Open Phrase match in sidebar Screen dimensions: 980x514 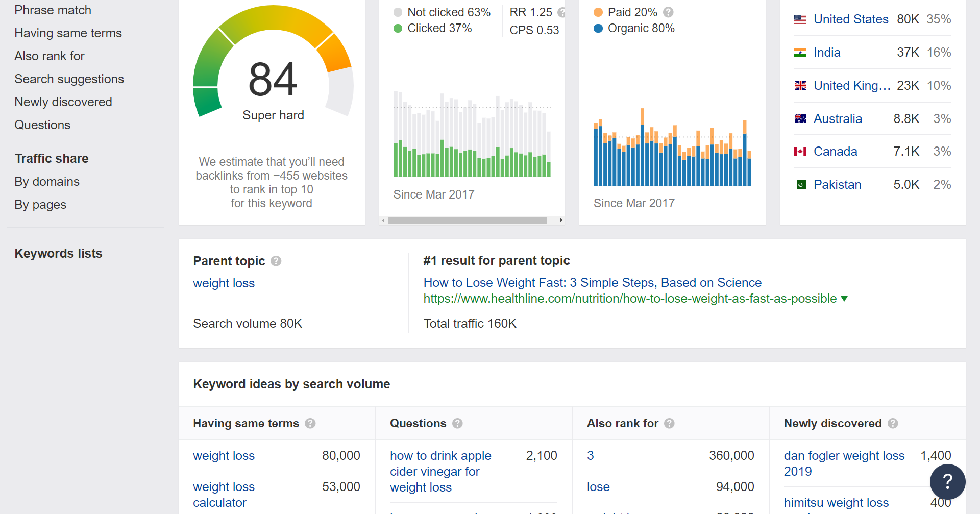click(53, 10)
